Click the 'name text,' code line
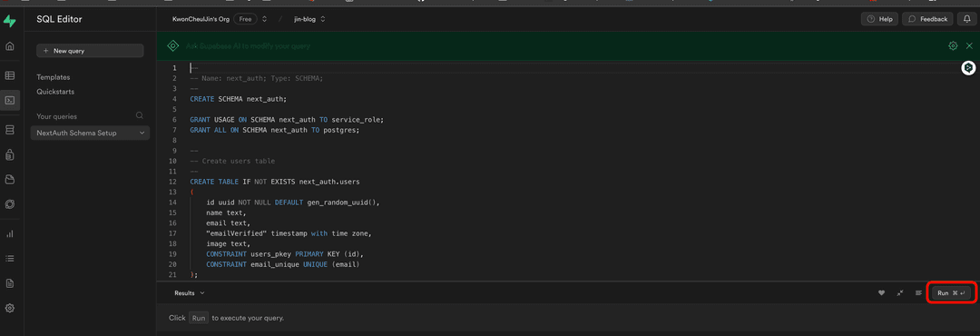Screen dimensions: 980x336 (226, 212)
